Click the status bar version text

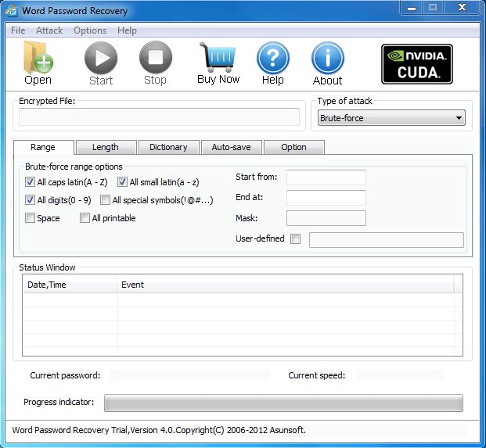(159, 430)
